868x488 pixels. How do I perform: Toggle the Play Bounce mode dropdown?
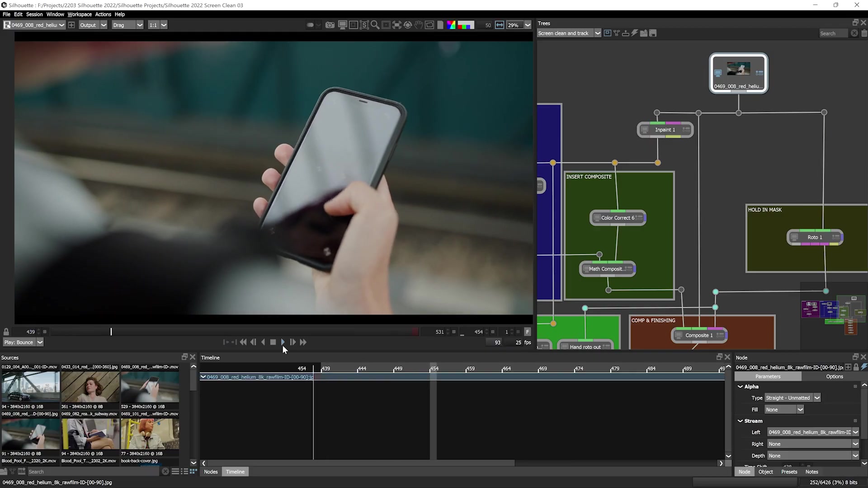pos(39,342)
